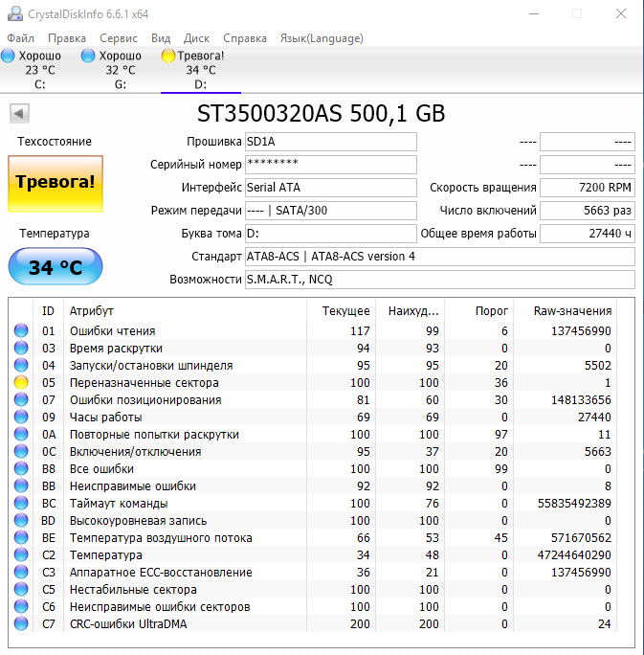The height and width of the screenshot is (655, 644).
Task: Click the CrystalDiskInfo app icon in title bar
Action: coord(12,13)
